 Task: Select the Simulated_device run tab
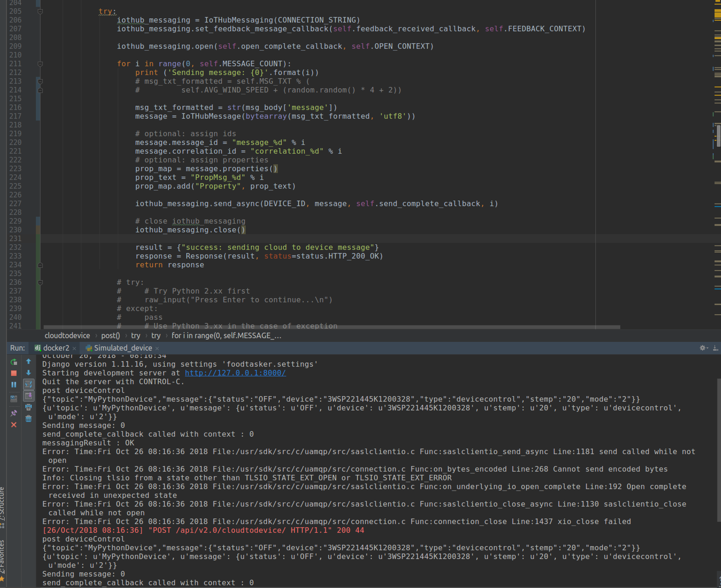pyautogui.click(x=123, y=348)
